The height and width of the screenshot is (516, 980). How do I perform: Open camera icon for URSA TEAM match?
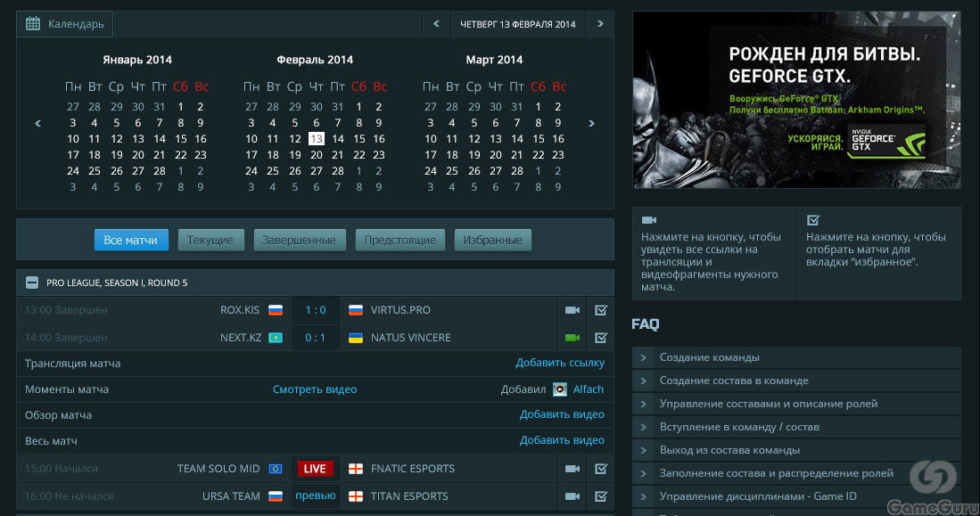572,496
